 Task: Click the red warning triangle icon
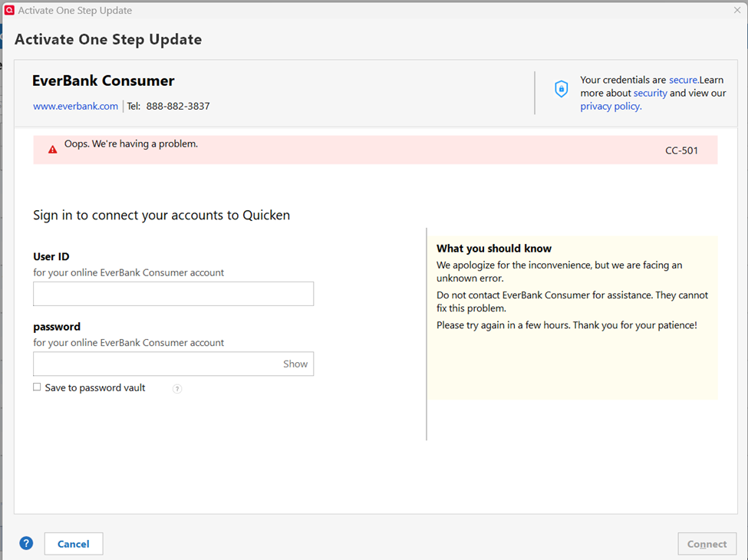point(52,150)
